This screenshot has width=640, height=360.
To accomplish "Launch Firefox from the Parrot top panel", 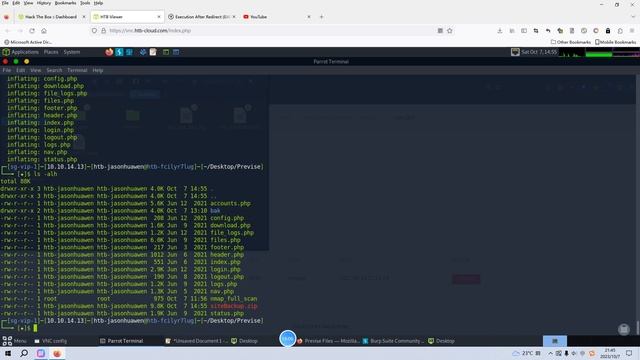I will 109,52.
